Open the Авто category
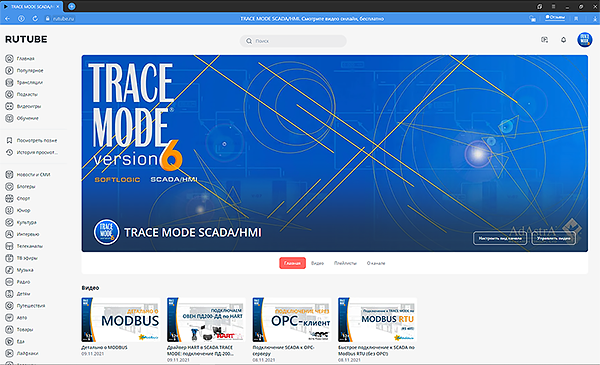The width and height of the screenshot is (600, 365). (16, 317)
